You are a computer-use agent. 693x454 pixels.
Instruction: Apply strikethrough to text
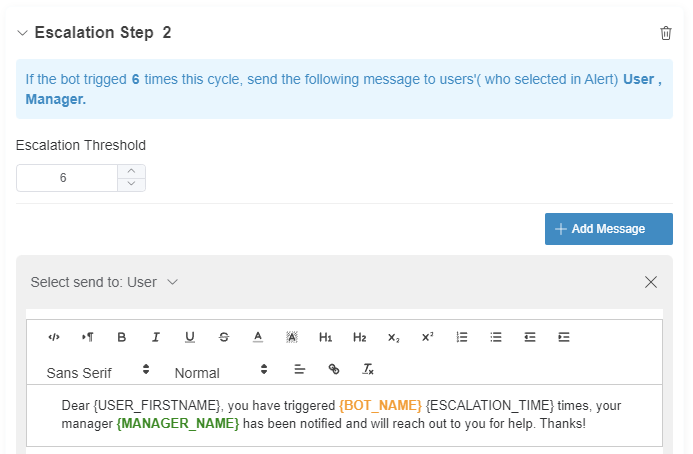(x=224, y=337)
